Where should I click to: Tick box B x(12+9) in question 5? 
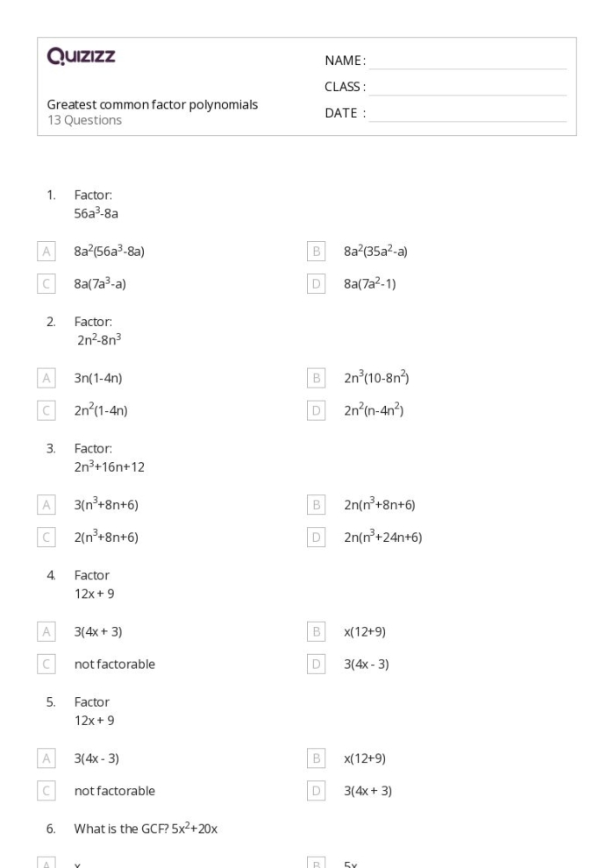click(x=316, y=758)
